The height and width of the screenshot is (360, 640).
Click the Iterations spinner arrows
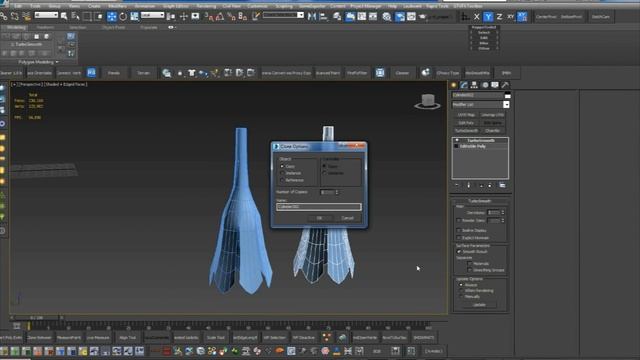pyautogui.click(x=503, y=212)
